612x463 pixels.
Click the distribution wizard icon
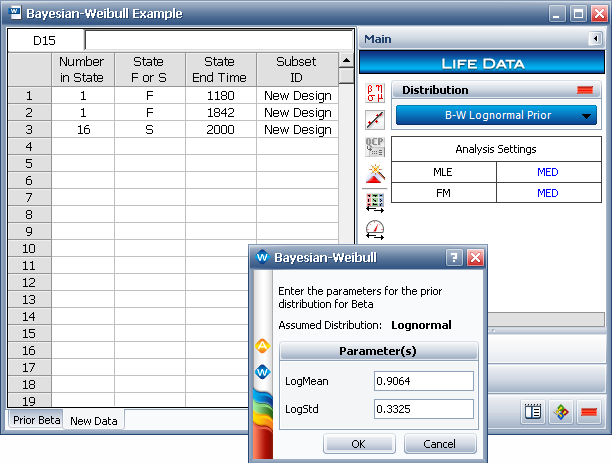(x=375, y=174)
